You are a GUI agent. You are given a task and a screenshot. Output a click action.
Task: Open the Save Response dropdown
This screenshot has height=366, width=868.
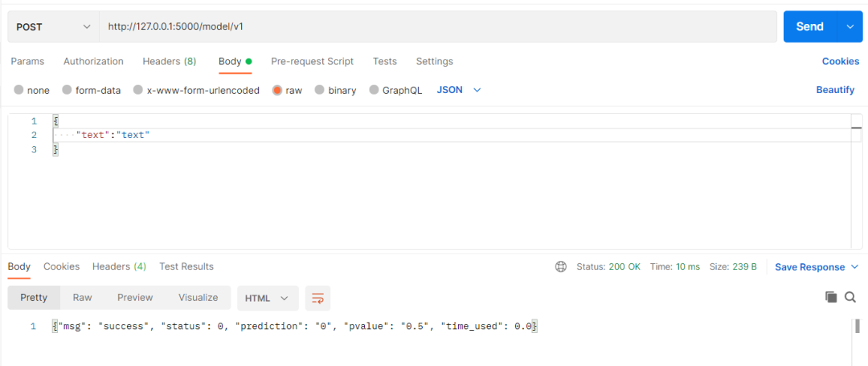(816, 267)
